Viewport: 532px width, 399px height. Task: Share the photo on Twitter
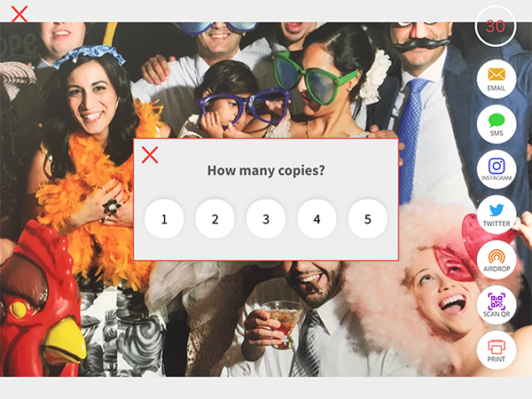(497, 215)
